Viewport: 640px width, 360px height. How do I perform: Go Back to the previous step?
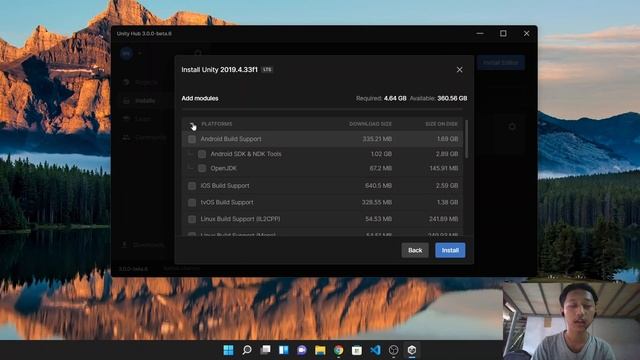[415, 250]
